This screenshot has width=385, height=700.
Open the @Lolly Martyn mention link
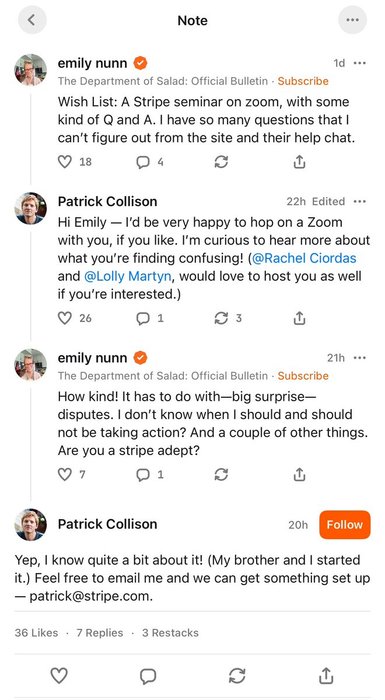pyautogui.click(x=128, y=276)
